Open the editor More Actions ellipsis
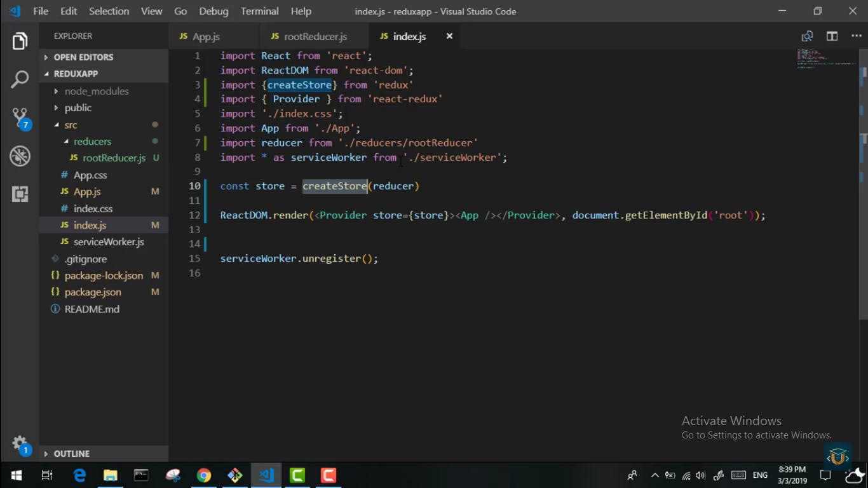The width and height of the screenshot is (868, 488). click(856, 36)
